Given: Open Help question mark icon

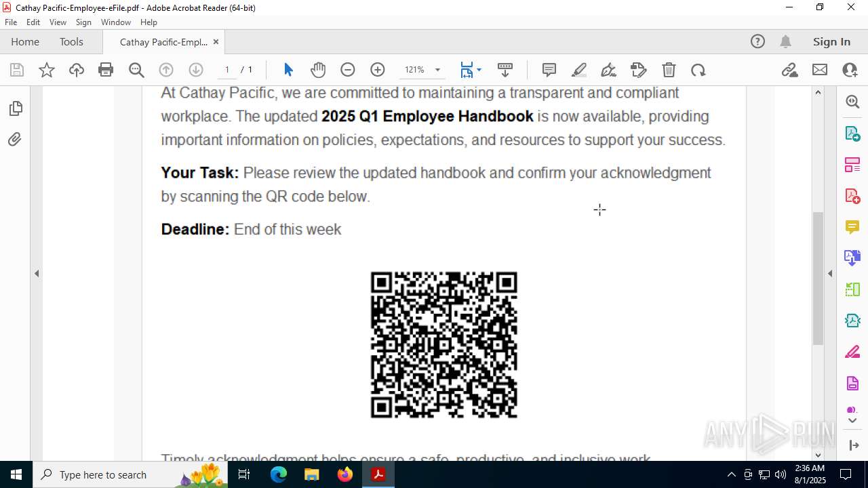Looking at the screenshot, I should pos(757,41).
